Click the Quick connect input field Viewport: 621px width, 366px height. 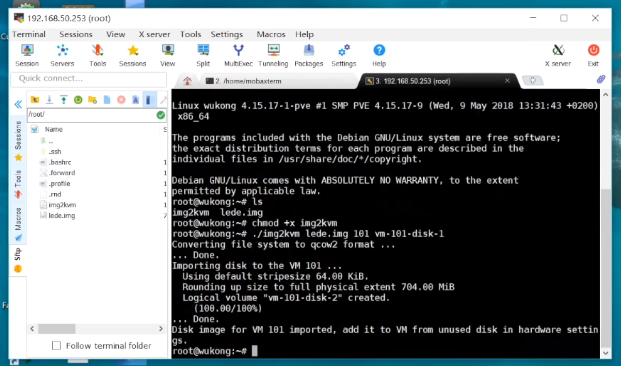[x=89, y=78]
